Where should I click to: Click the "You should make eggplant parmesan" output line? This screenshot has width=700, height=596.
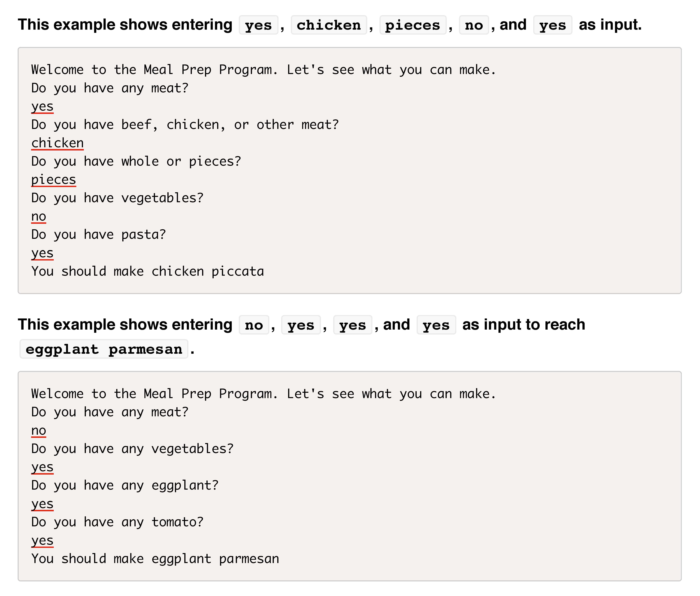pyautogui.click(x=155, y=559)
